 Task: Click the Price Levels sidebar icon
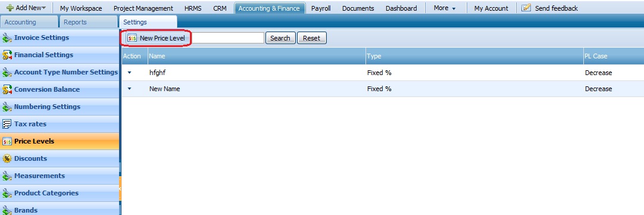click(x=7, y=141)
